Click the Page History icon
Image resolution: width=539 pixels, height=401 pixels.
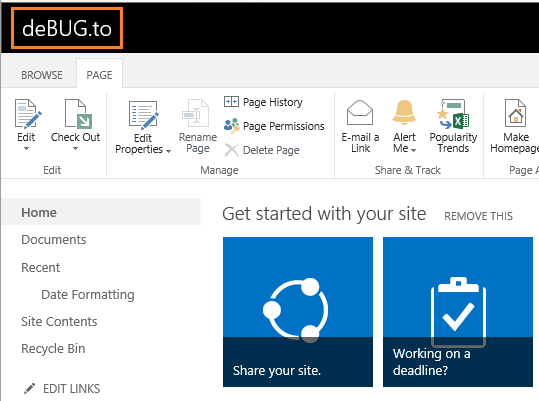click(231, 102)
